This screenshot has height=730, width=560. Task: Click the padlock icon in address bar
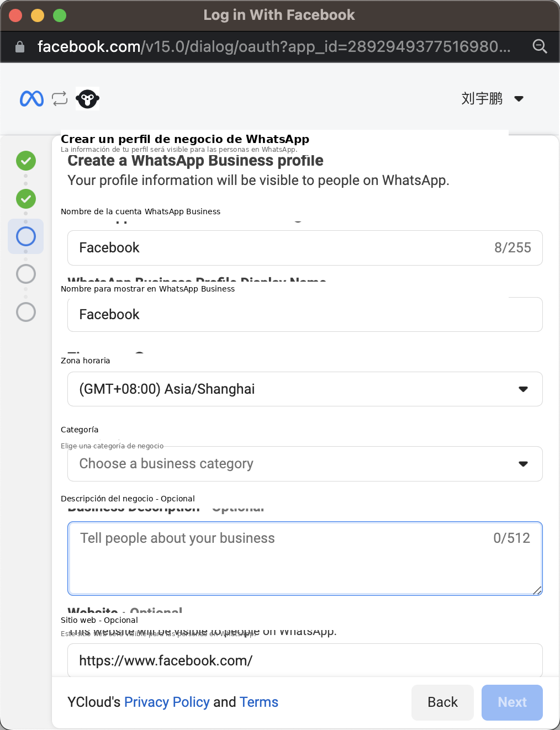click(x=20, y=47)
